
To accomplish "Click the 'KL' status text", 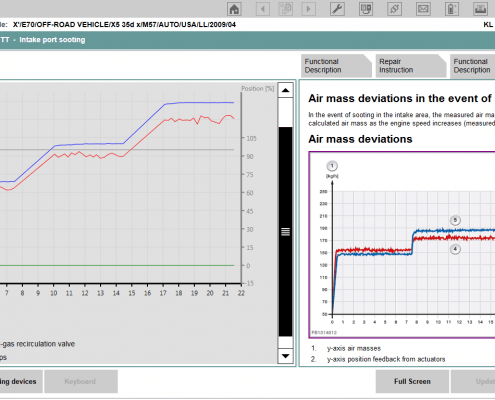I will click(488, 25).
